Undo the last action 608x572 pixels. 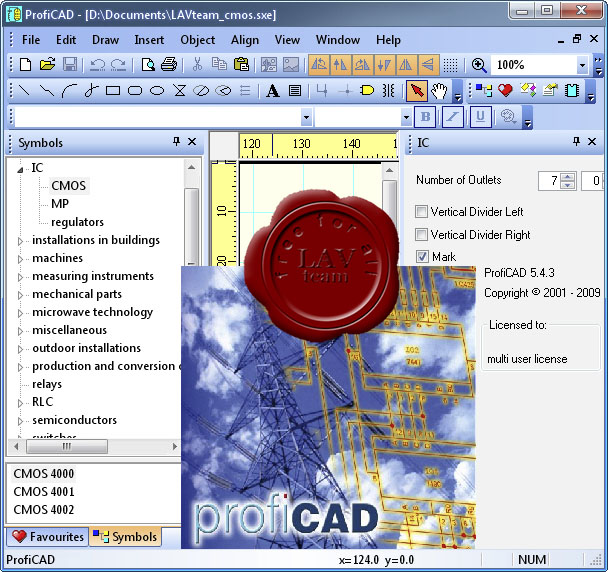coord(97,64)
